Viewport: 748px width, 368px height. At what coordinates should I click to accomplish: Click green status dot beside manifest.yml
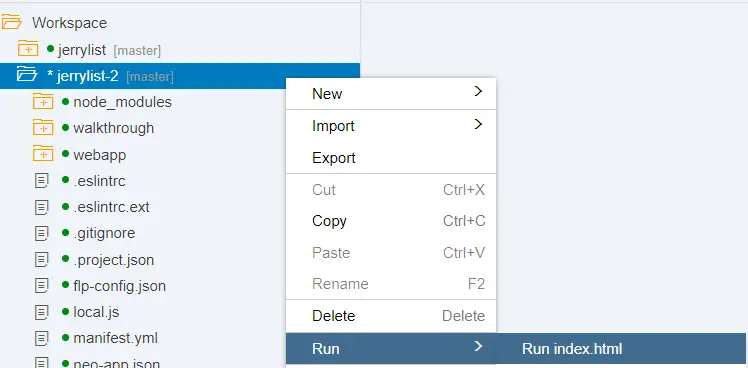tap(66, 337)
